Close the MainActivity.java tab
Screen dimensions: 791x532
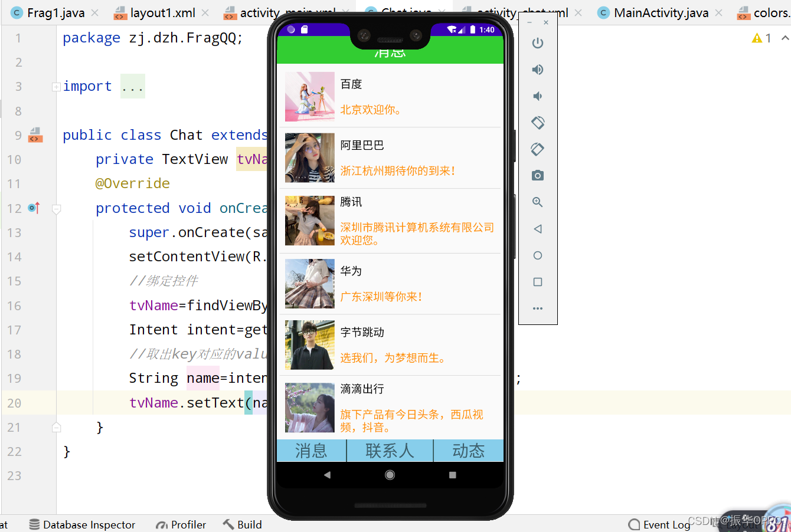point(718,12)
